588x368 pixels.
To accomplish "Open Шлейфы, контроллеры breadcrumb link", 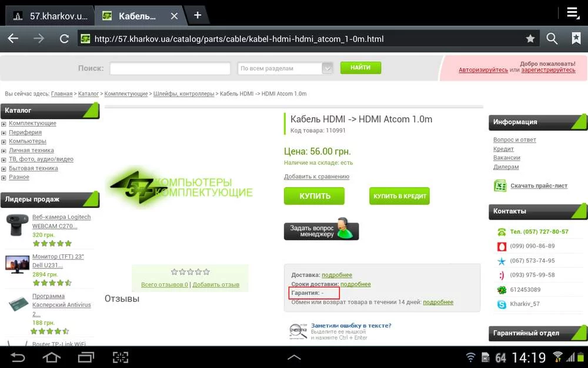I will (183, 94).
